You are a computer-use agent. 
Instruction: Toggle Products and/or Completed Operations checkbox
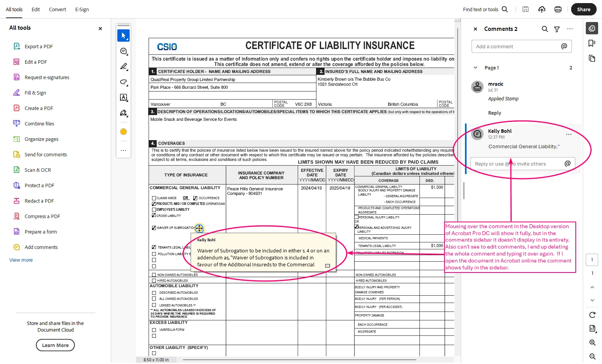[154, 204]
